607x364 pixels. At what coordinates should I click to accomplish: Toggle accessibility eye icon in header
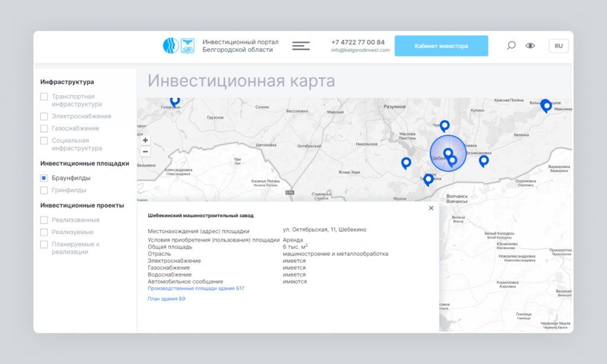point(530,46)
